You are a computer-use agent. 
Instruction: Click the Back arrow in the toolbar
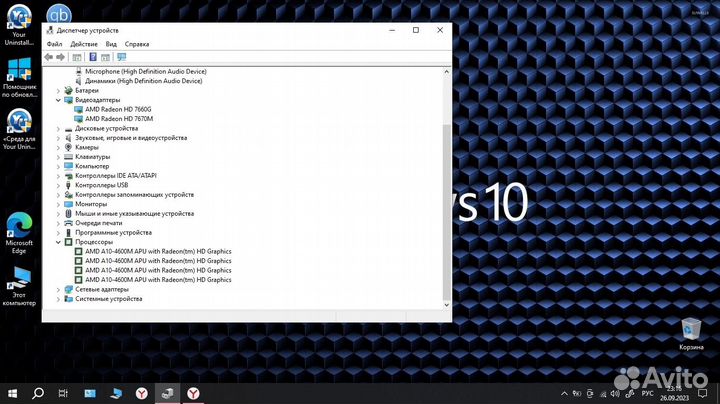(49, 57)
